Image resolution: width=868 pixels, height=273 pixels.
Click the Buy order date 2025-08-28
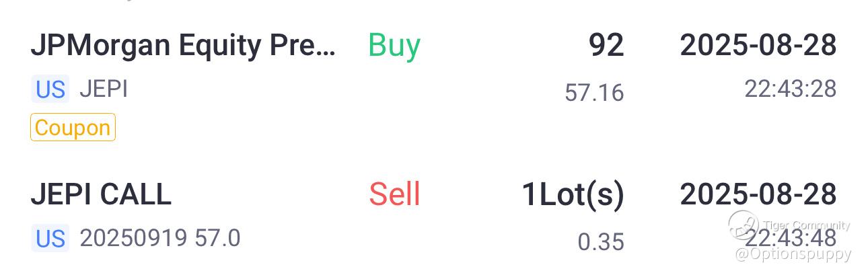point(758,46)
